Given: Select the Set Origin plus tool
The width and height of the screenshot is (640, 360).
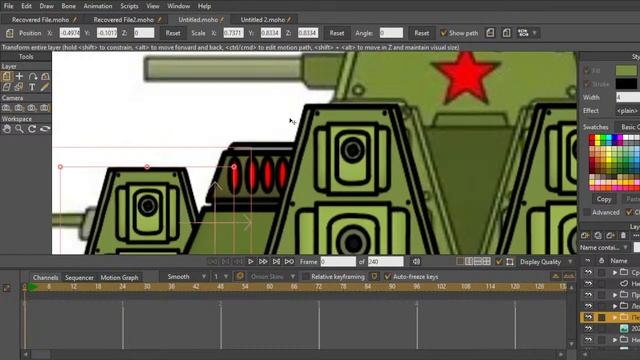Looking at the screenshot, I should 19,76.
